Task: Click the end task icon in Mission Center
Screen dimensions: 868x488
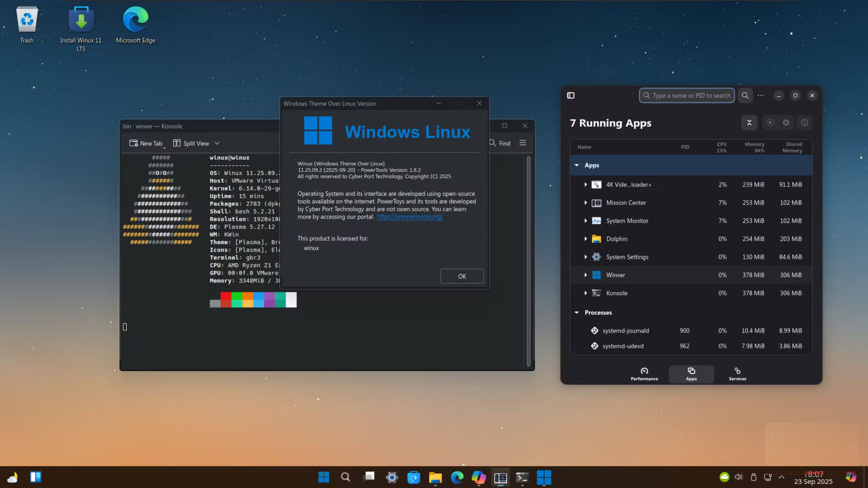Action: click(749, 122)
